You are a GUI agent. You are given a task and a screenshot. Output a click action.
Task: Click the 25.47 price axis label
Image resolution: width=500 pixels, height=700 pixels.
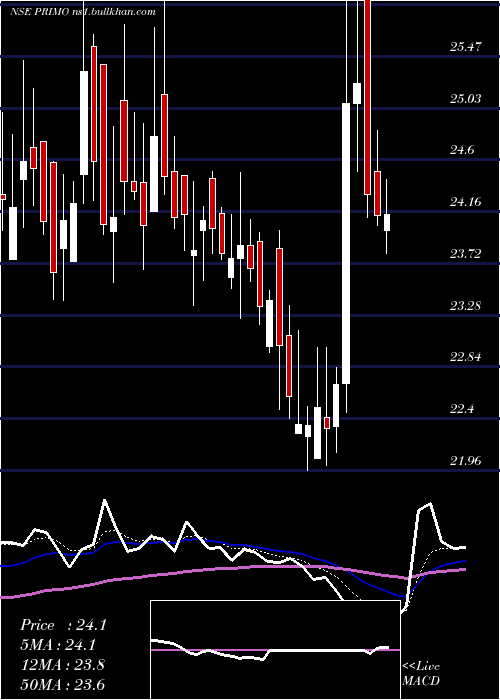point(466,46)
